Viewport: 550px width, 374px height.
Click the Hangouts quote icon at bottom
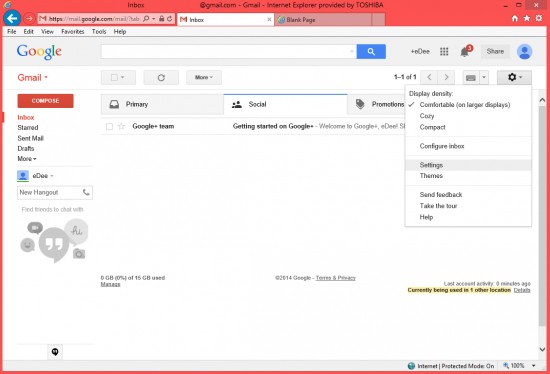pyautogui.click(x=55, y=352)
